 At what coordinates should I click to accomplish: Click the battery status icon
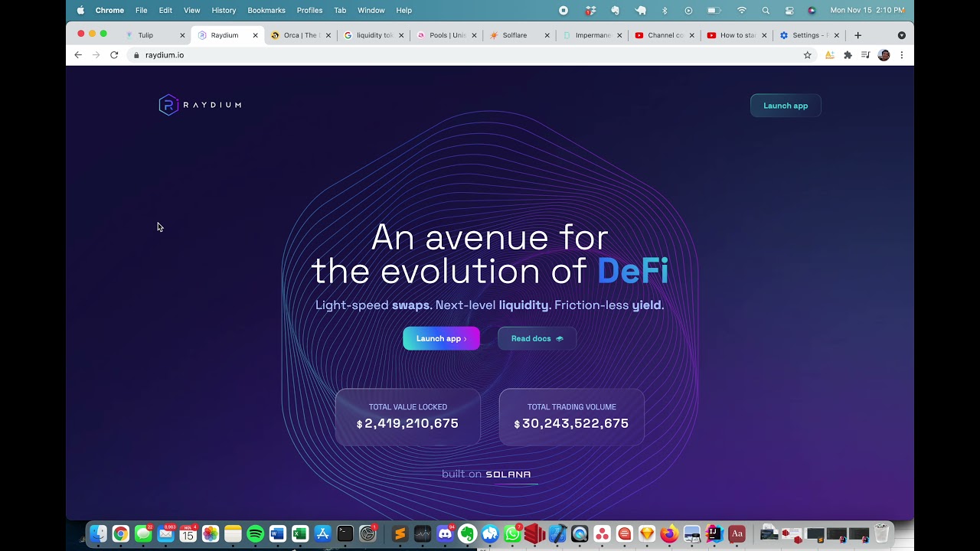pyautogui.click(x=714, y=10)
